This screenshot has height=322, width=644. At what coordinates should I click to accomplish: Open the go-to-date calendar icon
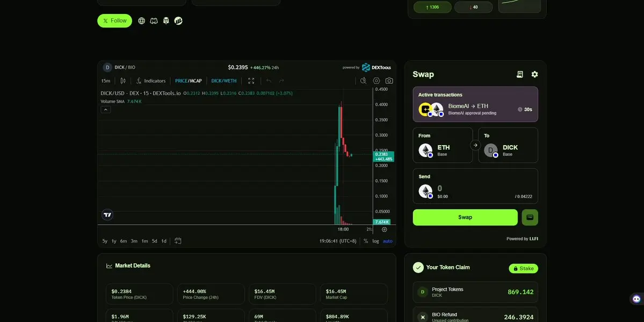click(x=178, y=241)
